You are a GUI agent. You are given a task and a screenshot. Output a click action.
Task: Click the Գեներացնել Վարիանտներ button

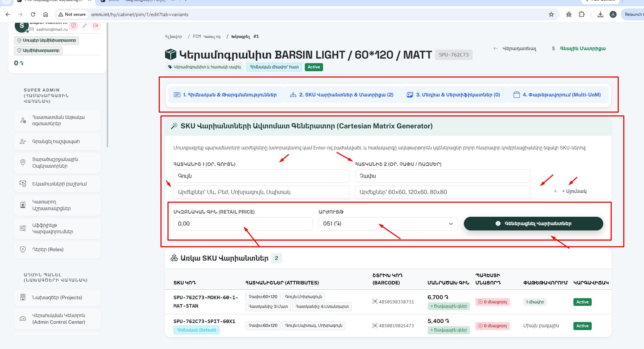533,223
